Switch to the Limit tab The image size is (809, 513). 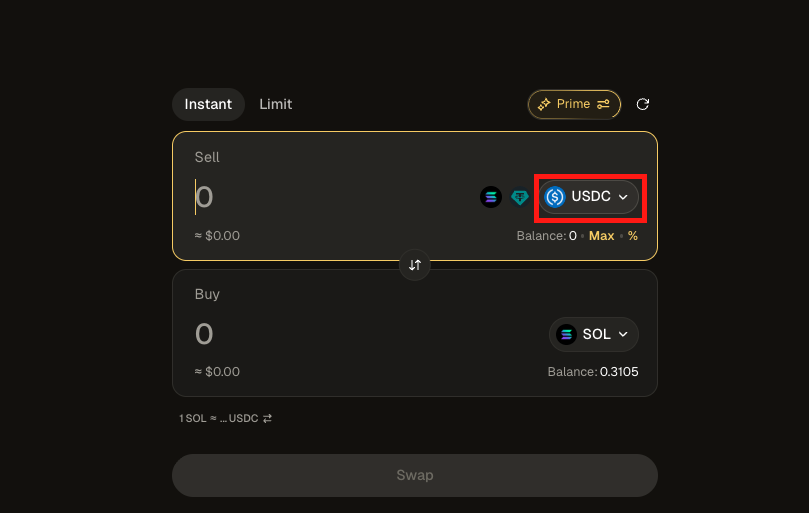(x=276, y=104)
